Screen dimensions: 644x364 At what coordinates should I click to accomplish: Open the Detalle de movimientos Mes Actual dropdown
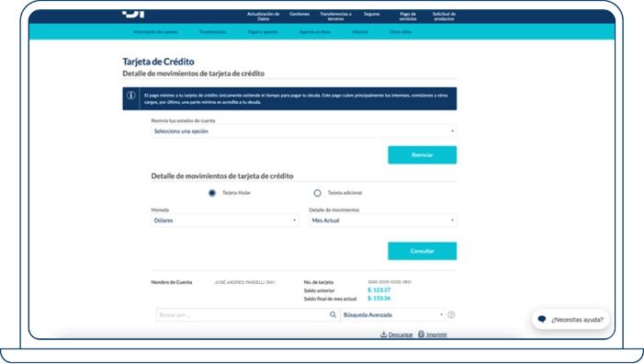click(x=382, y=221)
